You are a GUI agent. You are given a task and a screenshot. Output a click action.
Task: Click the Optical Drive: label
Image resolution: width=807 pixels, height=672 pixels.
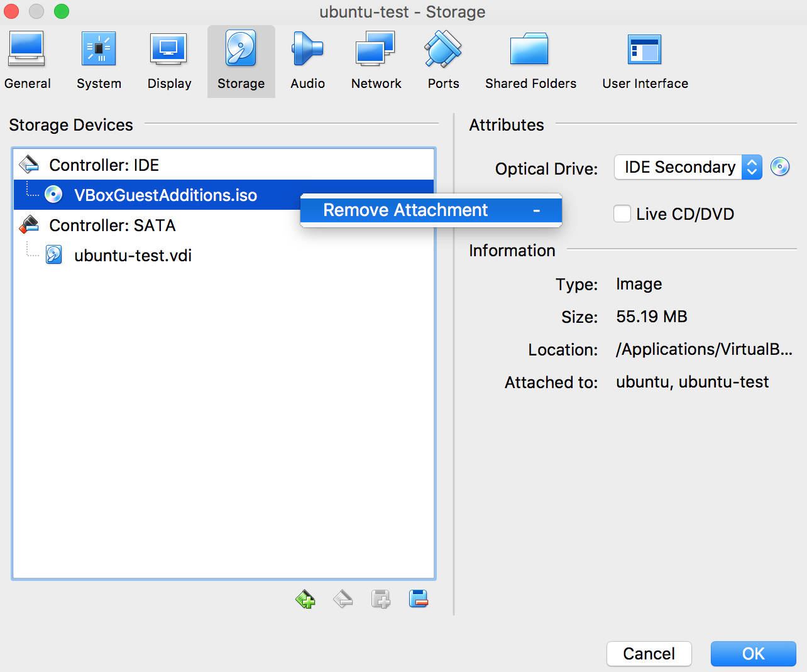point(546,168)
